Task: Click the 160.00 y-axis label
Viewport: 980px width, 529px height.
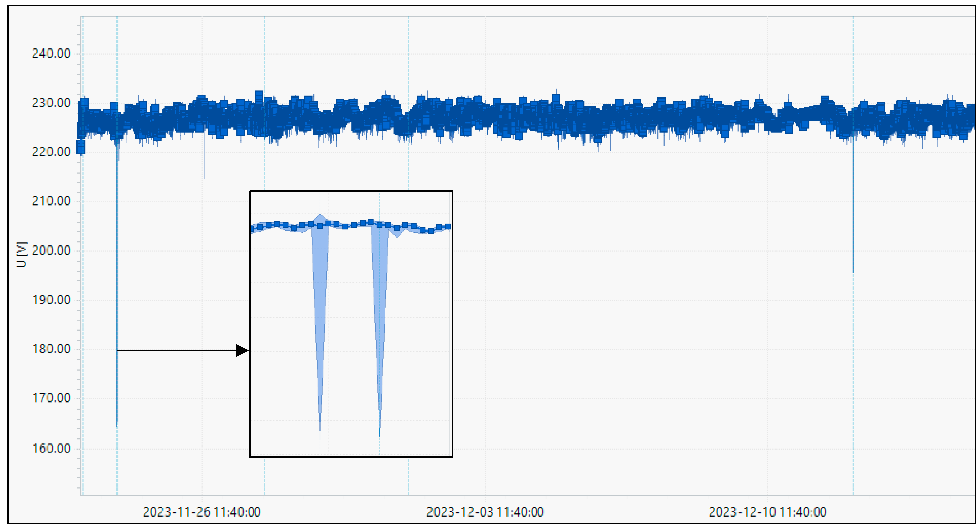Action: 51,448
